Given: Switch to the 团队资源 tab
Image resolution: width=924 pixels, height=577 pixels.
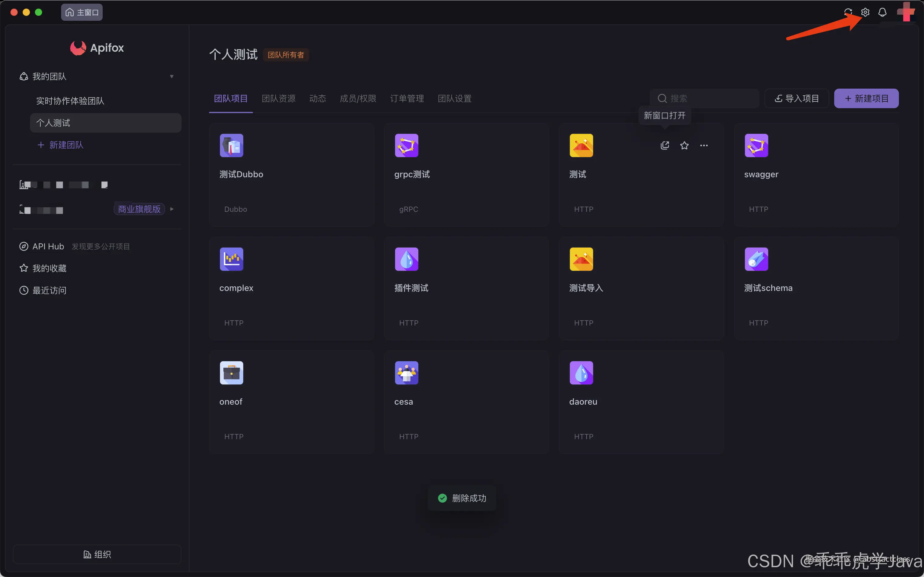Looking at the screenshot, I should 278,98.
